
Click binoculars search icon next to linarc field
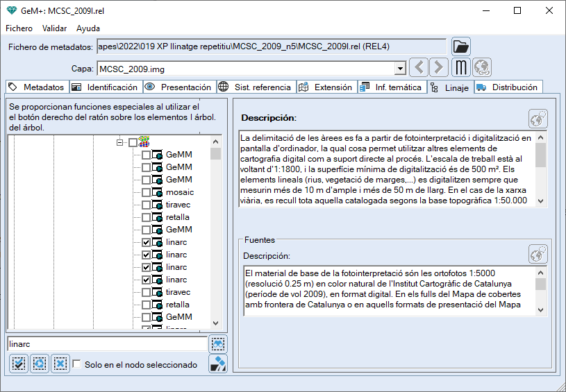tap(218, 343)
